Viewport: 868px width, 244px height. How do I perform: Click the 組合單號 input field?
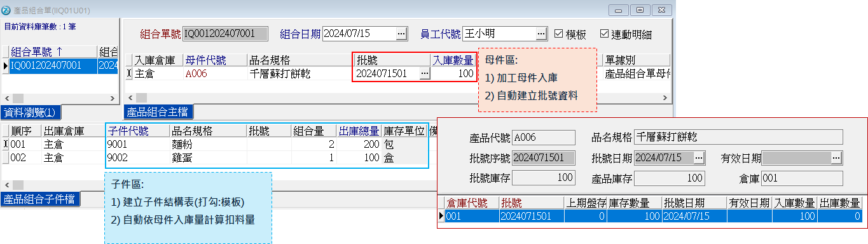pyautogui.click(x=226, y=34)
